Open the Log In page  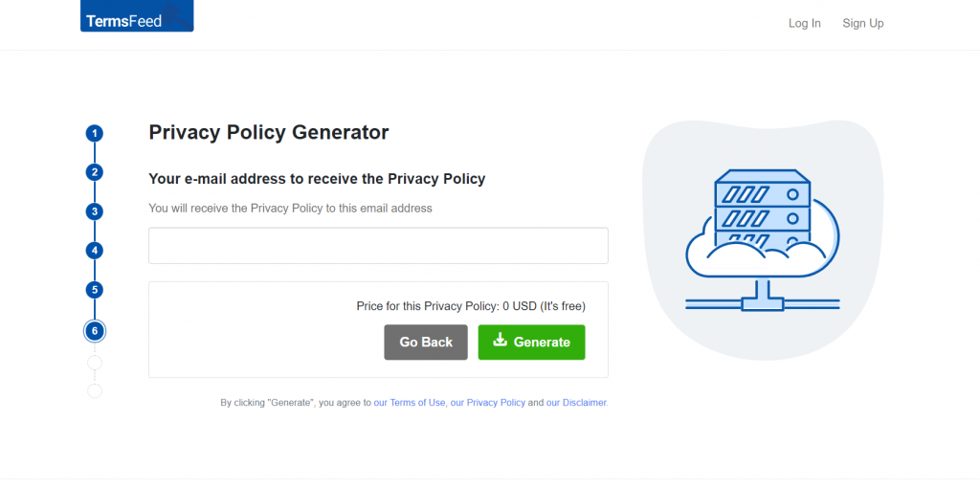(804, 23)
